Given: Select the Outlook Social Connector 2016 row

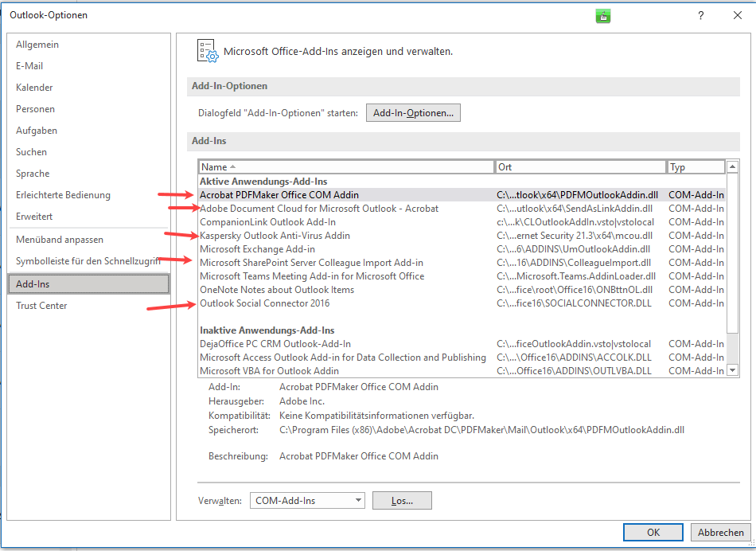Looking at the screenshot, I should pyautogui.click(x=462, y=303).
